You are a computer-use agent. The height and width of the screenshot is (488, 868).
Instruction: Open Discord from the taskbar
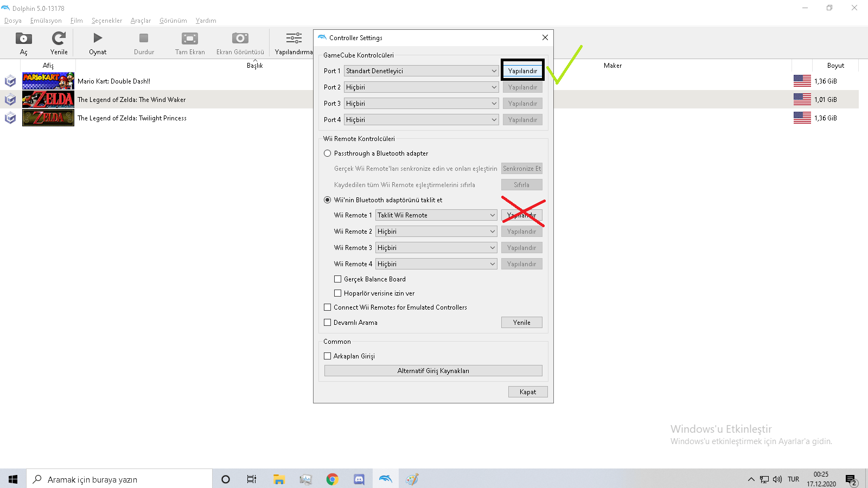[359, 479]
